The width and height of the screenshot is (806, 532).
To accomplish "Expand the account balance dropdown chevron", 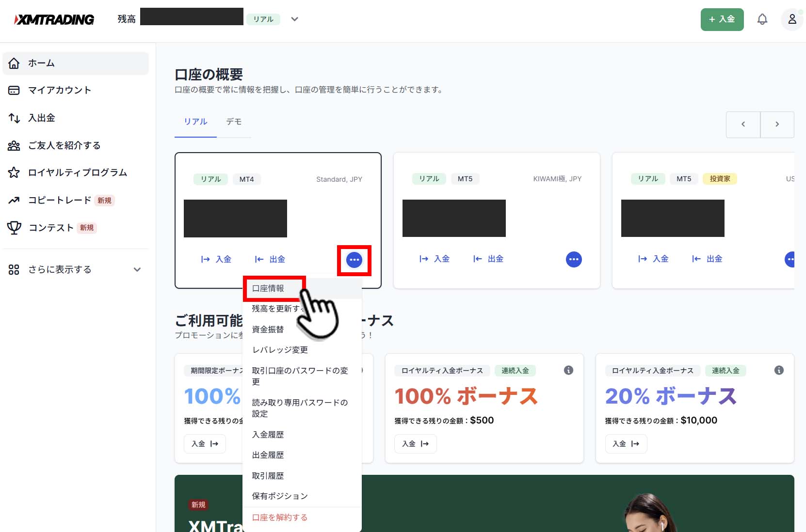I will coord(294,19).
